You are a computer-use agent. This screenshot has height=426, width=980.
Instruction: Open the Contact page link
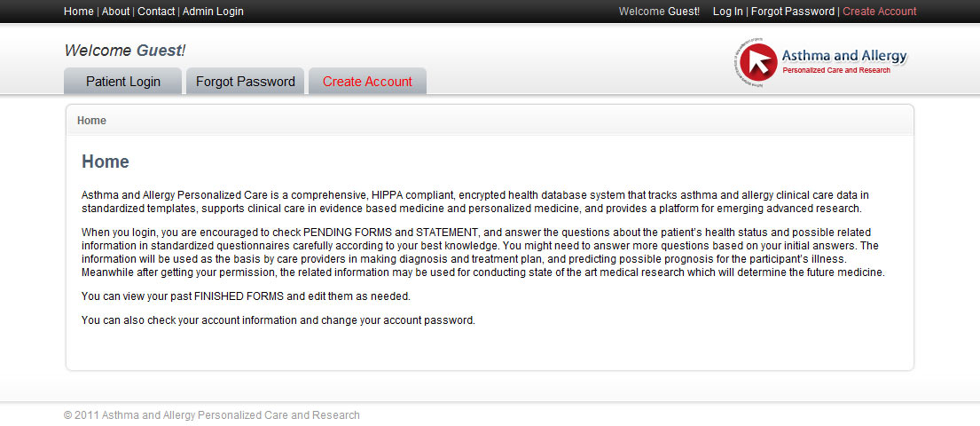tap(156, 12)
